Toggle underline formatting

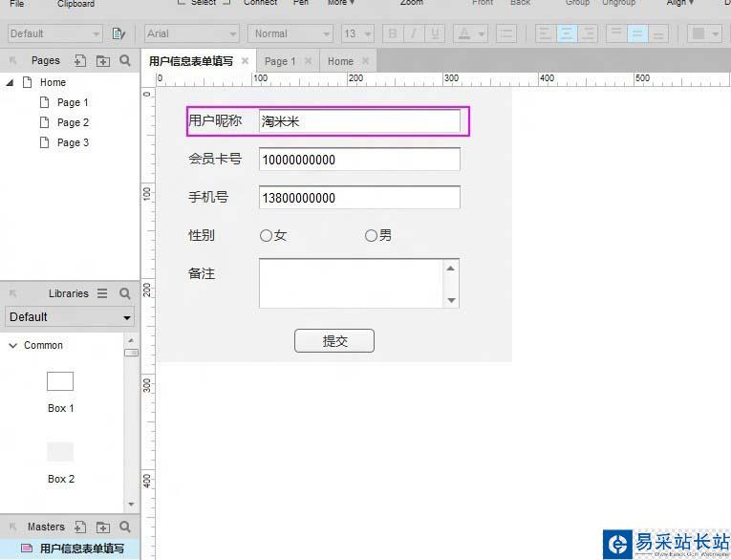[435, 33]
